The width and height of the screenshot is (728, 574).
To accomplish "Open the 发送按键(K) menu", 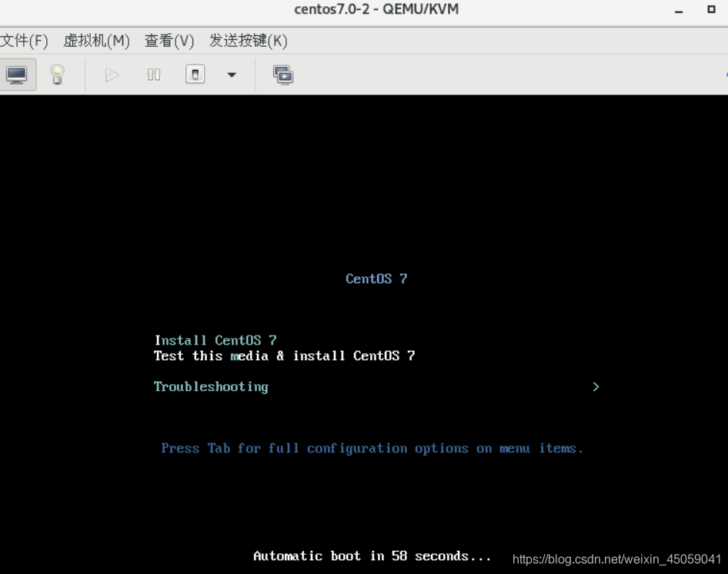I will click(x=248, y=41).
